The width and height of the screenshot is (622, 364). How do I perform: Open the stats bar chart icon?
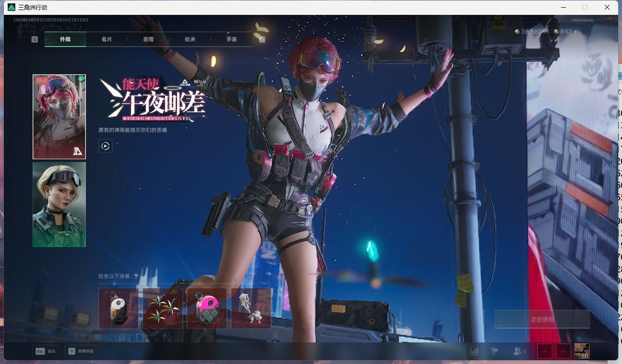coord(474,351)
